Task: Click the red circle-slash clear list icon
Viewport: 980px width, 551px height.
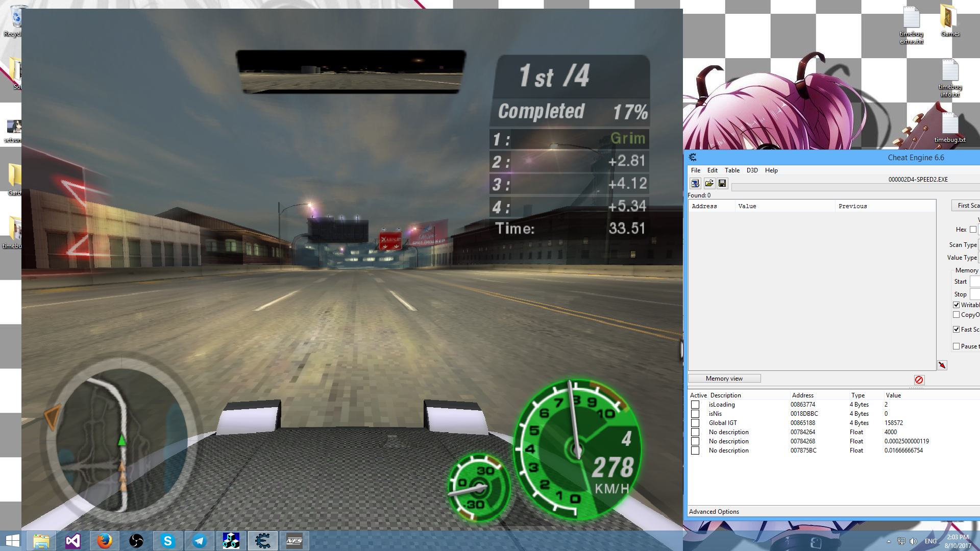Action: pos(919,380)
